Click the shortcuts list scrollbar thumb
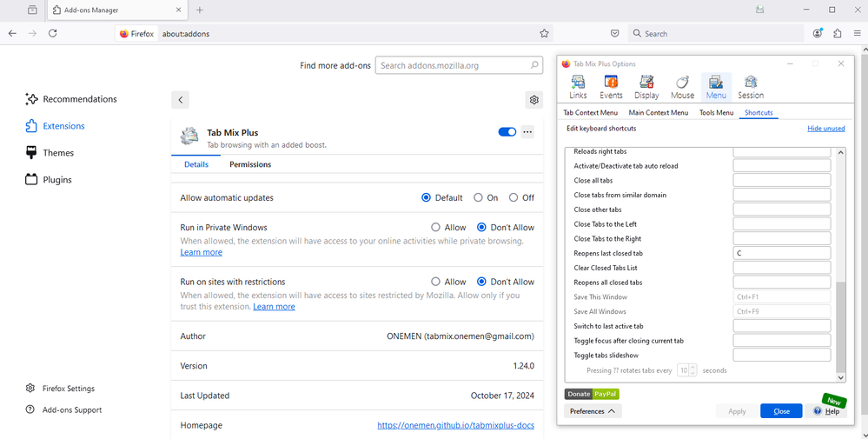Screen dimensions: 868x439 click(x=840, y=327)
